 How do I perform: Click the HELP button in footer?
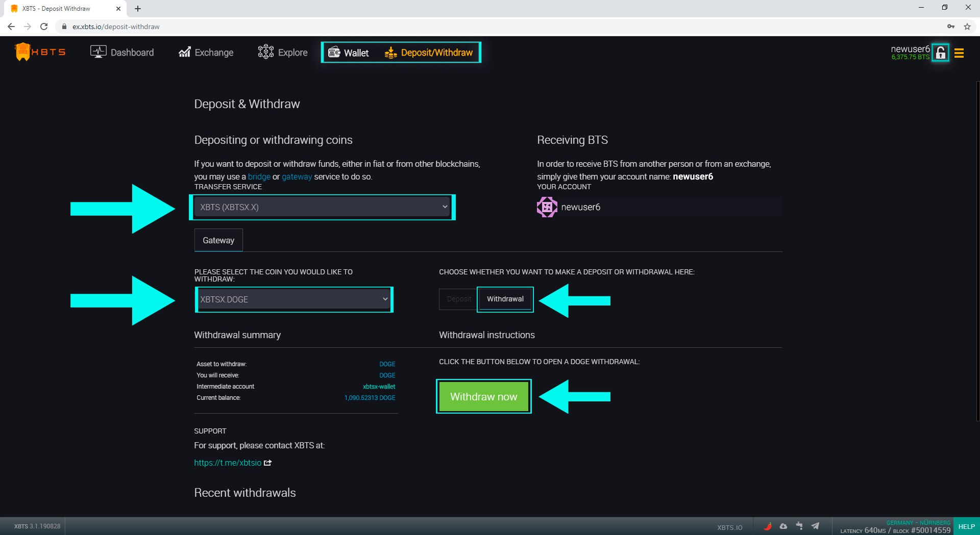coord(966,526)
